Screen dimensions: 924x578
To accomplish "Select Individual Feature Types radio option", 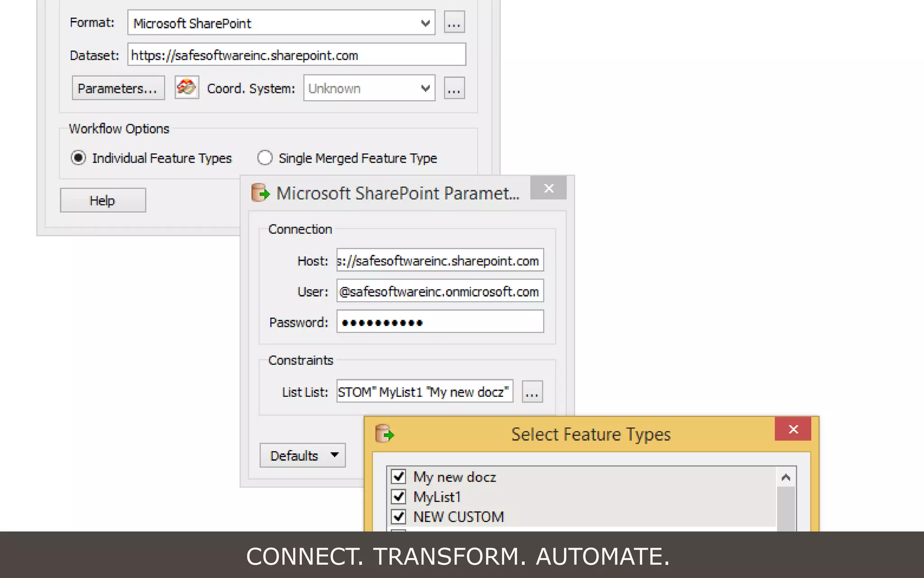I will point(79,158).
